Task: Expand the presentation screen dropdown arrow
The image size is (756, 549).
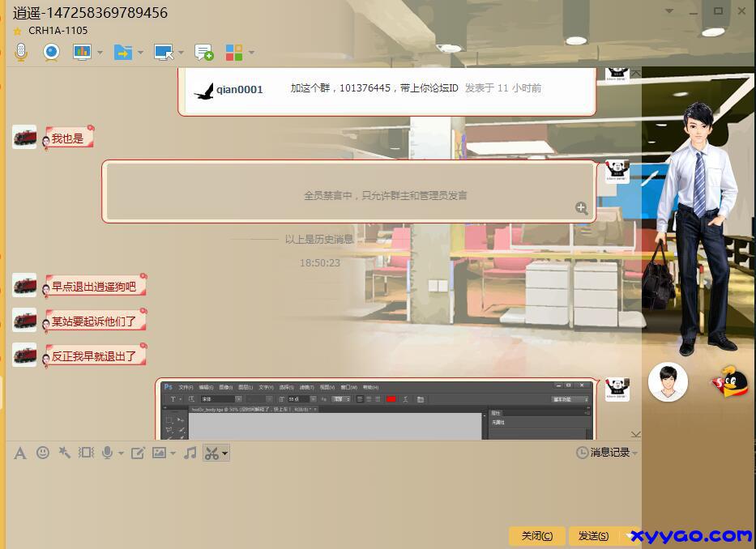Action: coord(100,53)
